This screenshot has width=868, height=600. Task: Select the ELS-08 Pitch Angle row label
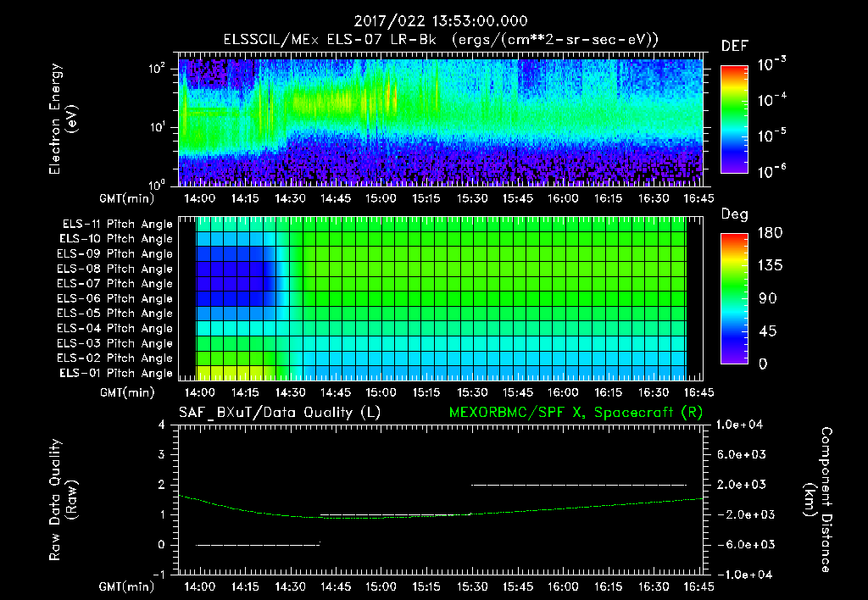coord(115,269)
